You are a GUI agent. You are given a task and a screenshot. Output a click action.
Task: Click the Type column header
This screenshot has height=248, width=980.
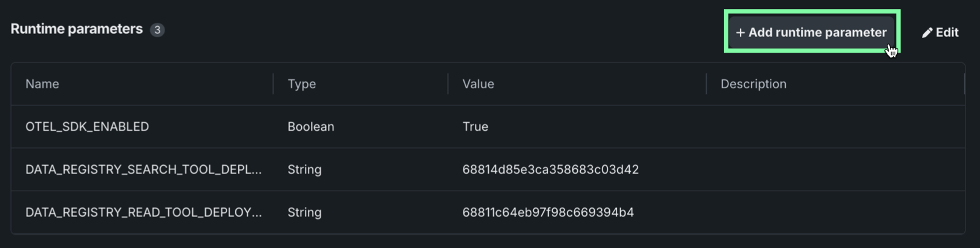pos(302,84)
